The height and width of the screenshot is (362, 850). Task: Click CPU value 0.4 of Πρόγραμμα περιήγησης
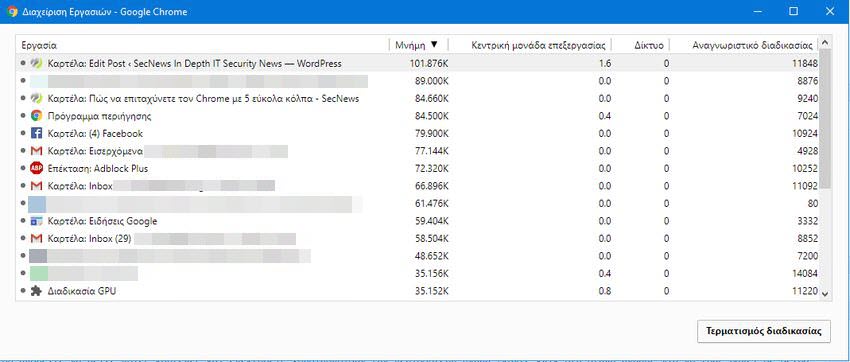(x=605, y=116)
